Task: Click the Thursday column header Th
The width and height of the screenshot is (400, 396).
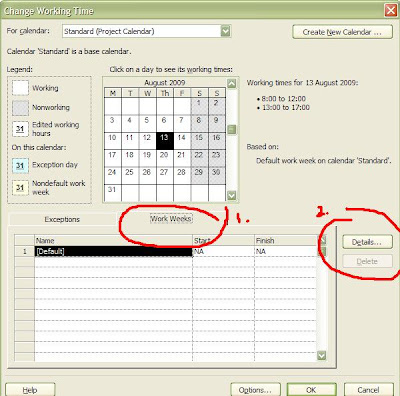Action: [165, 93]
